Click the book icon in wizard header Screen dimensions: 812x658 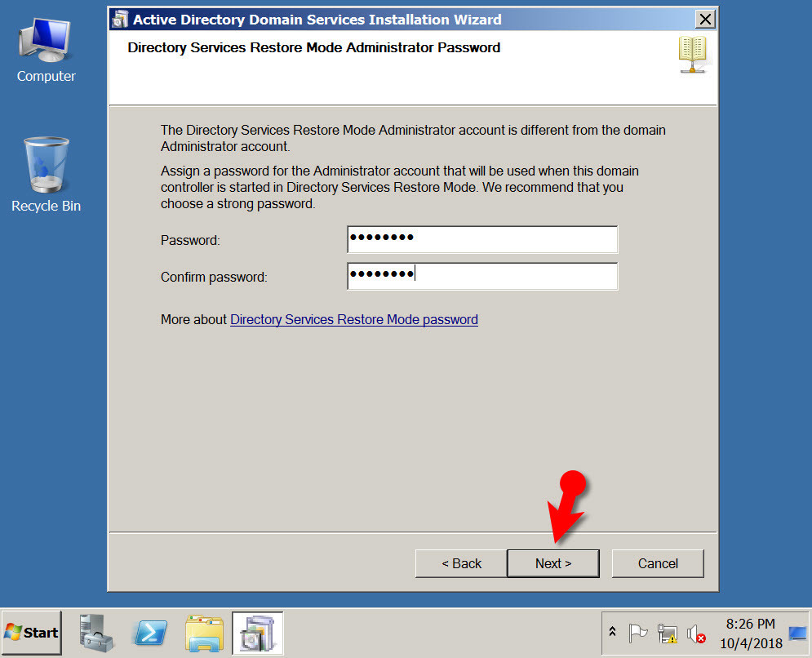coord(693,55)
